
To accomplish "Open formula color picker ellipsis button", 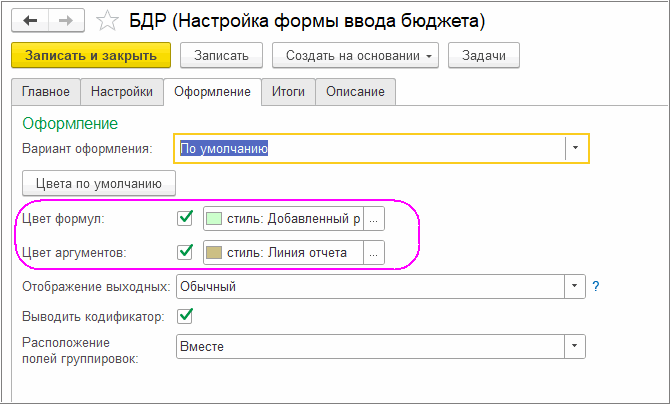I will (x=373, y=219).
